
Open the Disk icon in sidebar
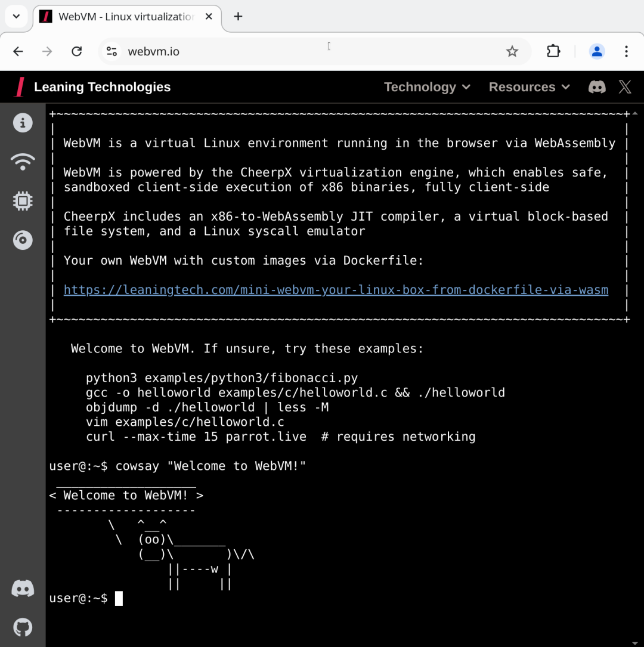pos(23,240)
